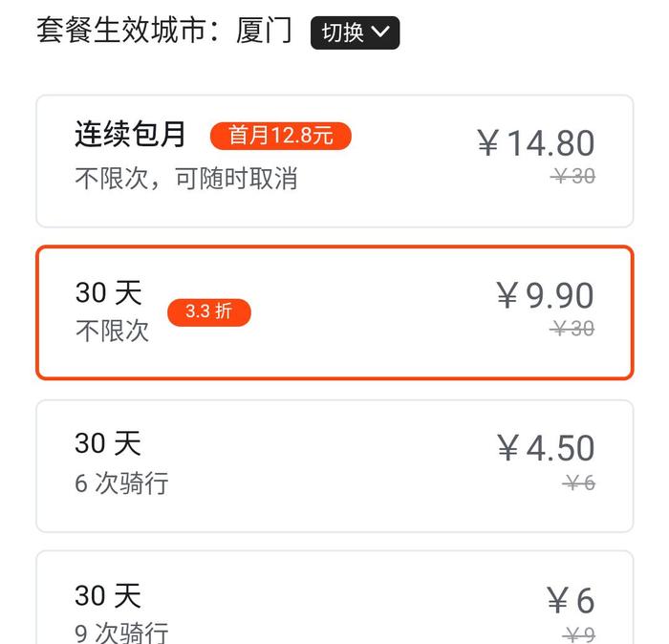Tap the struck-through ¥6 original price
Viewport: 669px width, 644px height.
coord(578,483)
